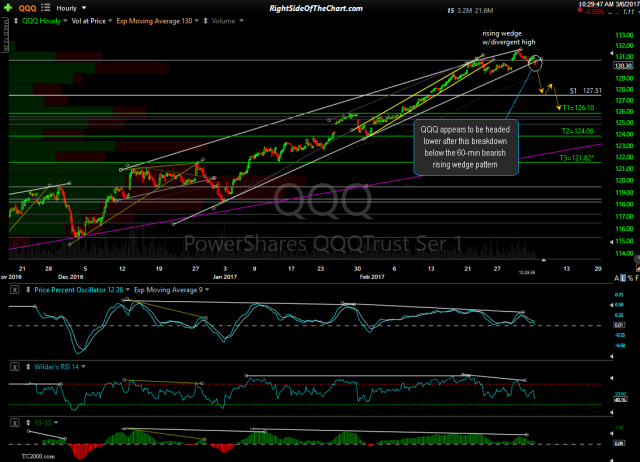The height and width of the screenshot is (462, 640).
Task: Click the small time-axis marker arrow near 13
Action: coord(544,260)
